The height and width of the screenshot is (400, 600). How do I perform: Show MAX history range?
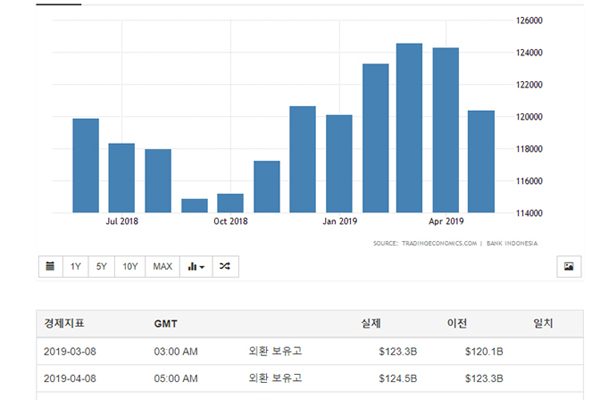(x=162, y=266)
